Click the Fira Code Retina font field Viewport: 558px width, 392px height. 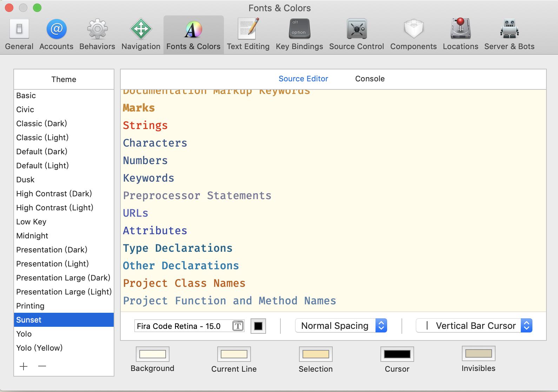point(189,326)
